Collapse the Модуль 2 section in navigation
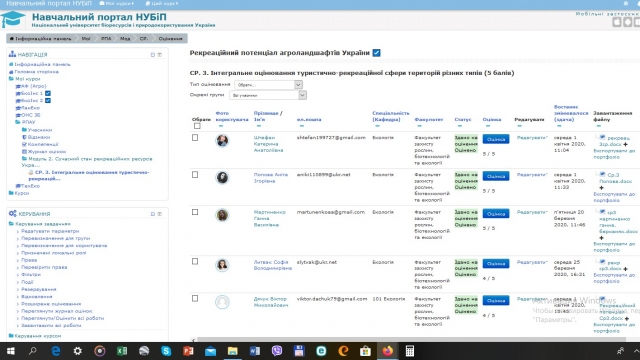This screenshot has height=360, width=640. click(24, 159)
